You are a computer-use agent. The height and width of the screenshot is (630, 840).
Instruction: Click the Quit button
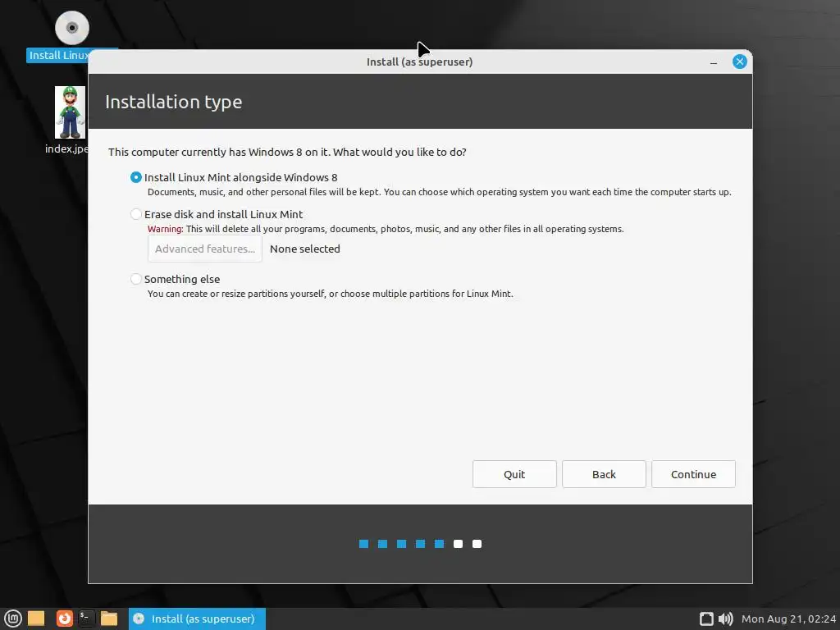(x=514, y=474)
